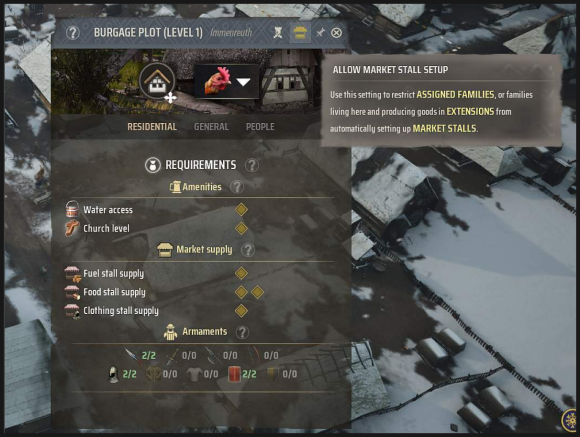The image size is (580, 437).
Task: Click the white dropdown arrow next to chicken
Action: click(x=243, y=82)
